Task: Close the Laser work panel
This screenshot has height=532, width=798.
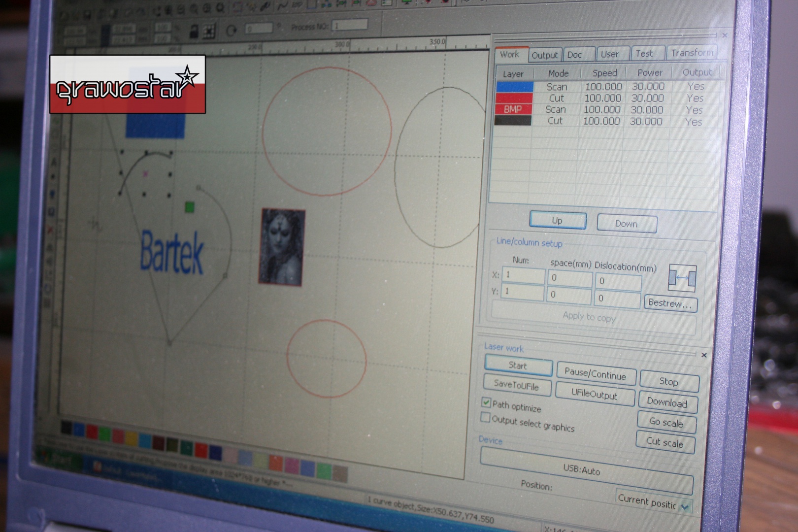Action: point(704,355)
